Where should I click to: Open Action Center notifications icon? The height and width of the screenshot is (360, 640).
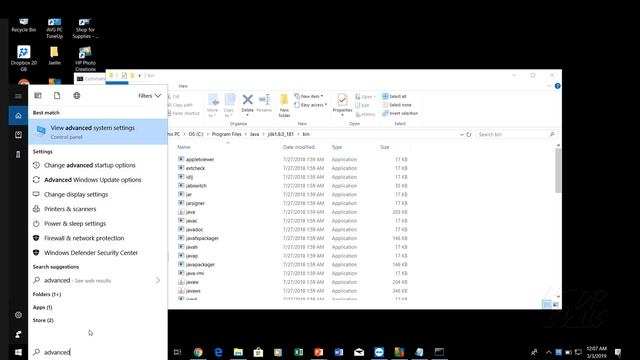pyautogui.click(x=618, y=352)
